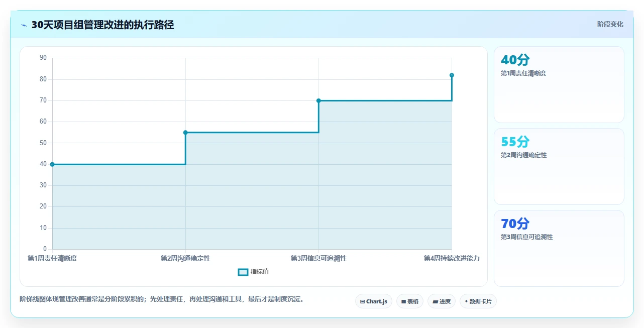
Task: Click the 指标值 legend label
Action: 260,272
